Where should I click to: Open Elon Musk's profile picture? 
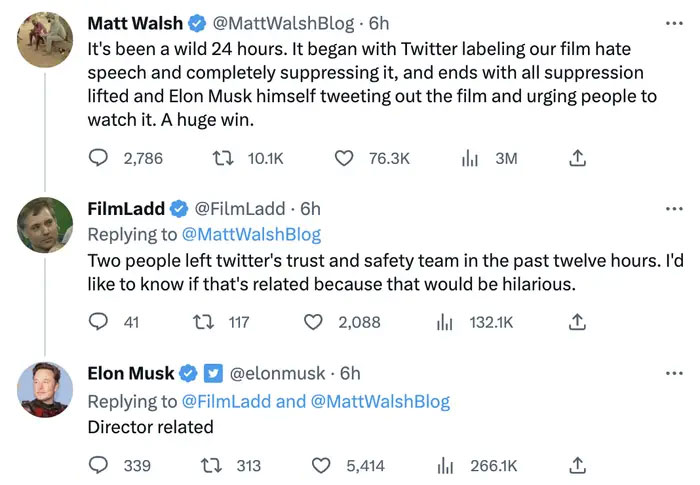46,390
